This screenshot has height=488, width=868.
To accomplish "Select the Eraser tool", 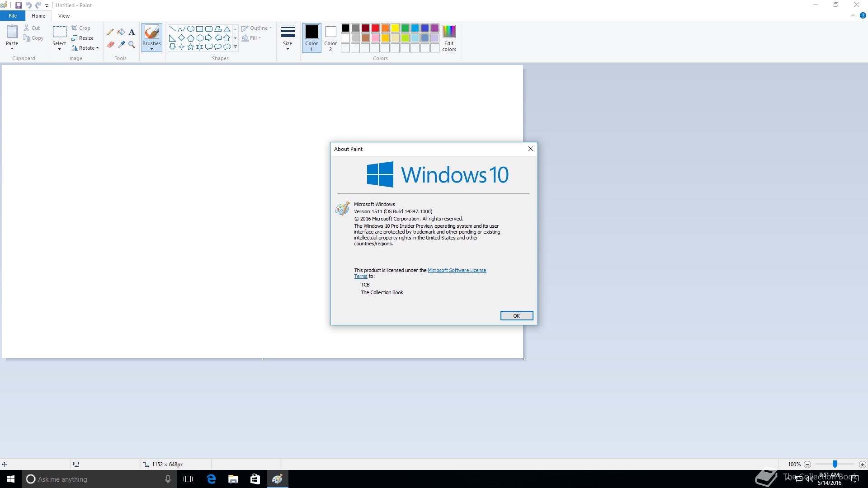I will pos(110,45).
